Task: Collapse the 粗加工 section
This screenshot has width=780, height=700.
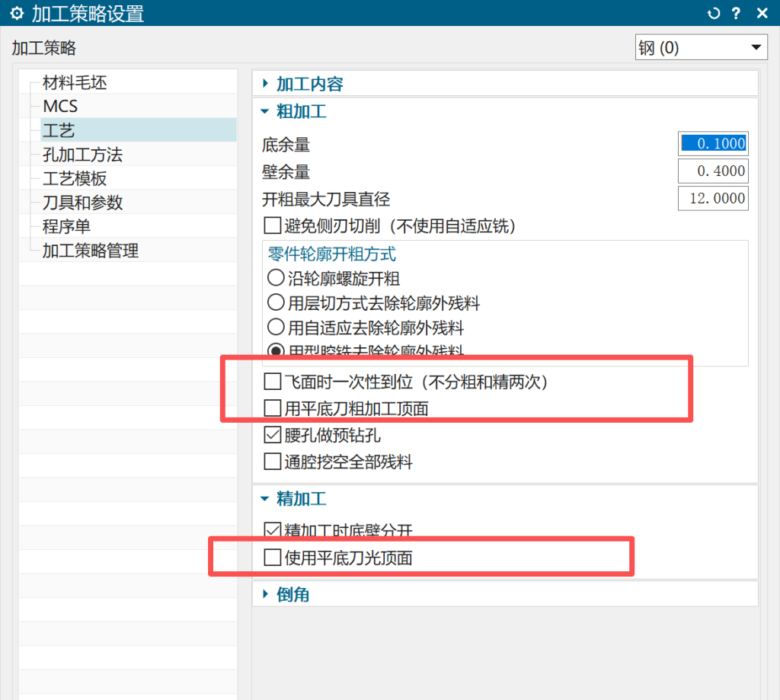Action: point(266,111)
